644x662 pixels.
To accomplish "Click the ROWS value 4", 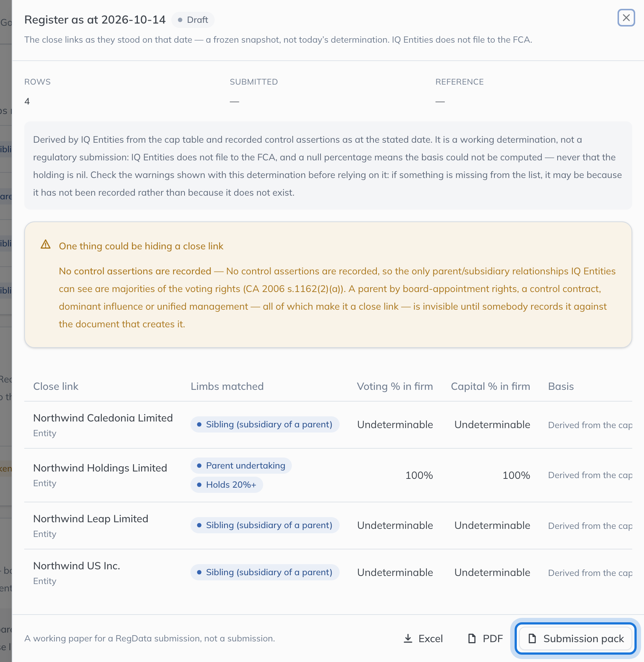I will click(x=27, y=101).
